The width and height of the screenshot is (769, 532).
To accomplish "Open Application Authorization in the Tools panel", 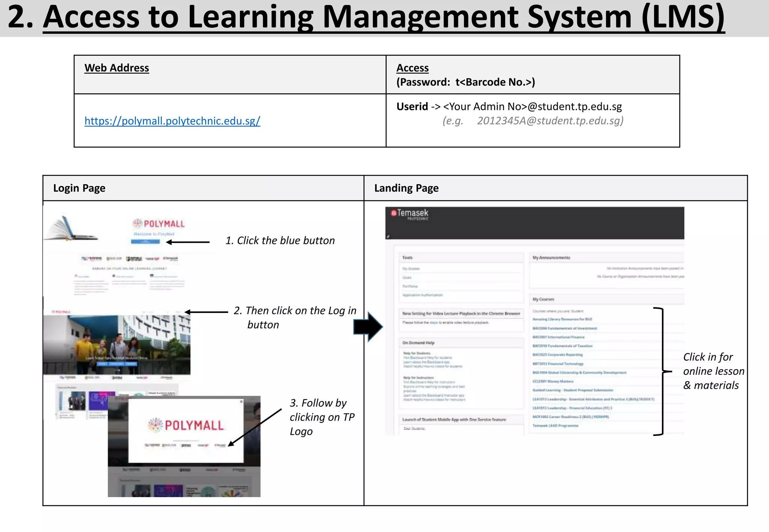I will point(422,295).
